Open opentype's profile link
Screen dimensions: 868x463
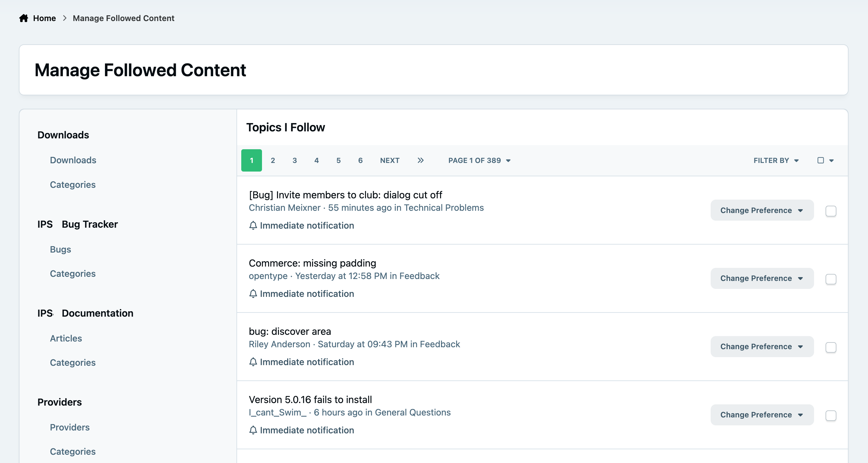point(268,276)
